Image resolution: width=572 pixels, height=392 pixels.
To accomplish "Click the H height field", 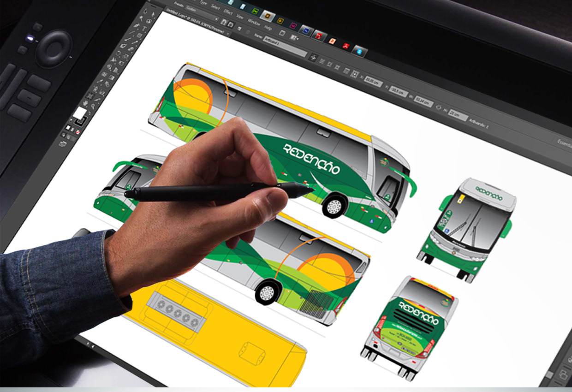I will (458, 115).
